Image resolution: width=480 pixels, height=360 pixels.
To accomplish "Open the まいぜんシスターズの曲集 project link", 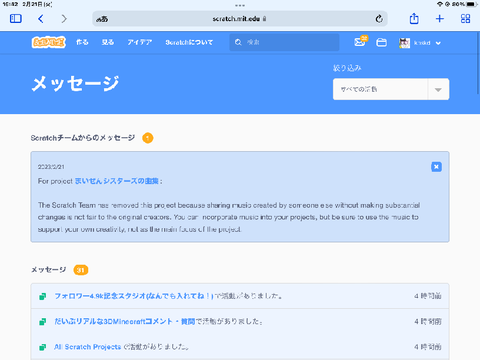I will click(117, 181).
